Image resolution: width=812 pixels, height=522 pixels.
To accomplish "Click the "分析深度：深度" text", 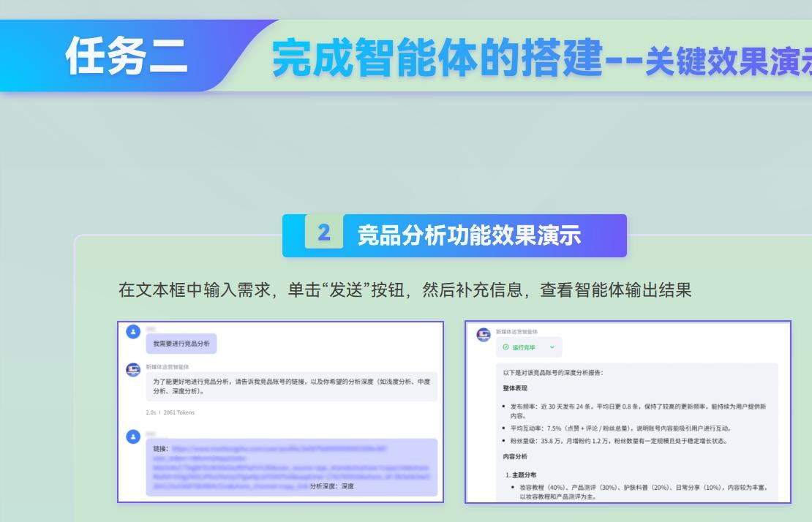I will 332,486.
